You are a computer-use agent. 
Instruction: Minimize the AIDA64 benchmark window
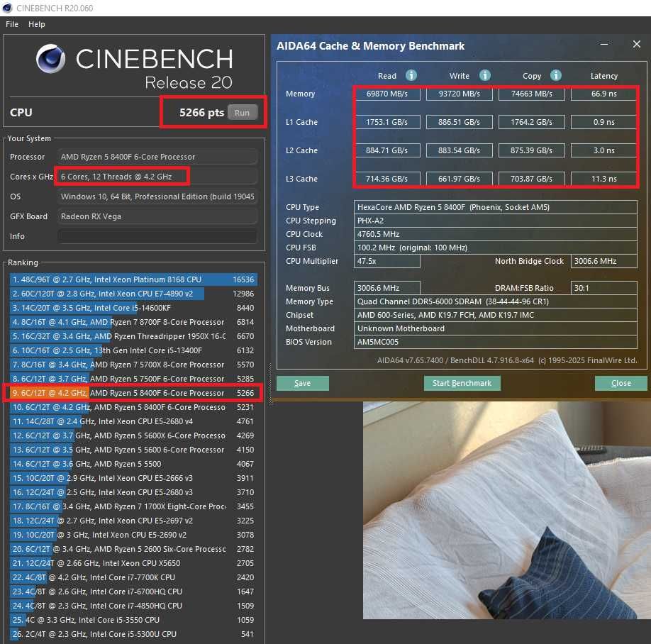(604, 44)
